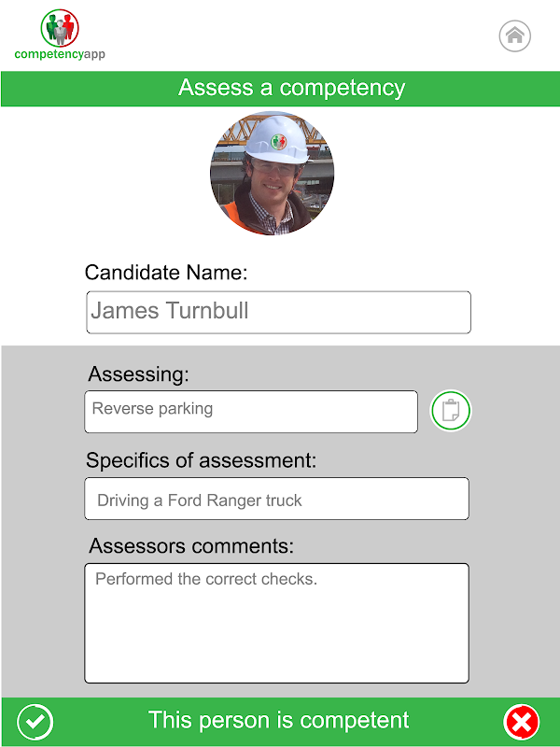Click the competencyapp three-people logo
Image resolution: width=560 pixels, height=747 pixels.
60,28
